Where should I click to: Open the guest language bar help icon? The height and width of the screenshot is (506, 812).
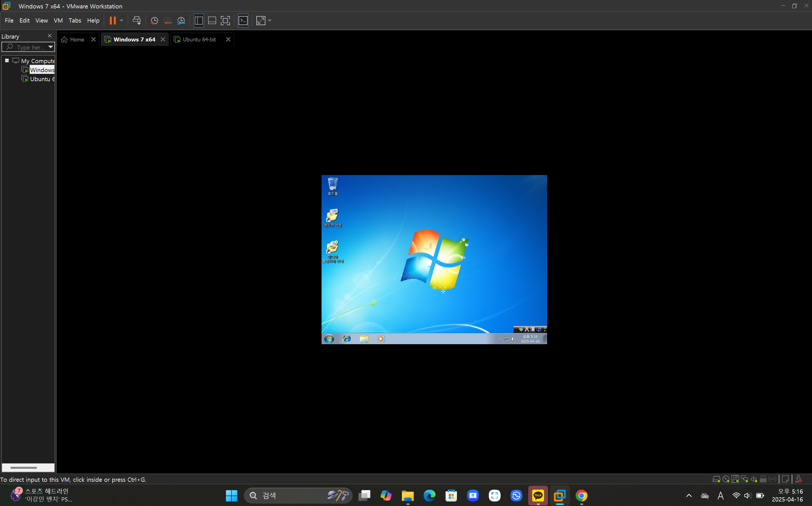538,329
